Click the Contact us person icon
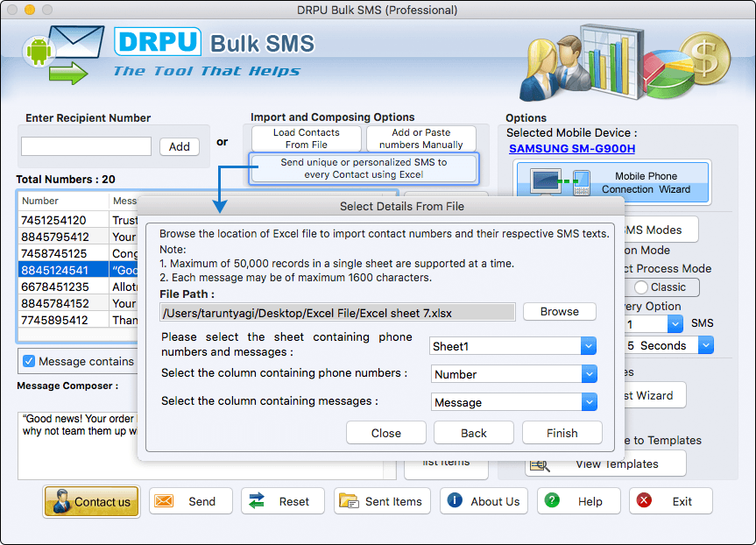The image size is (756, 545). (x=61, y=501)
